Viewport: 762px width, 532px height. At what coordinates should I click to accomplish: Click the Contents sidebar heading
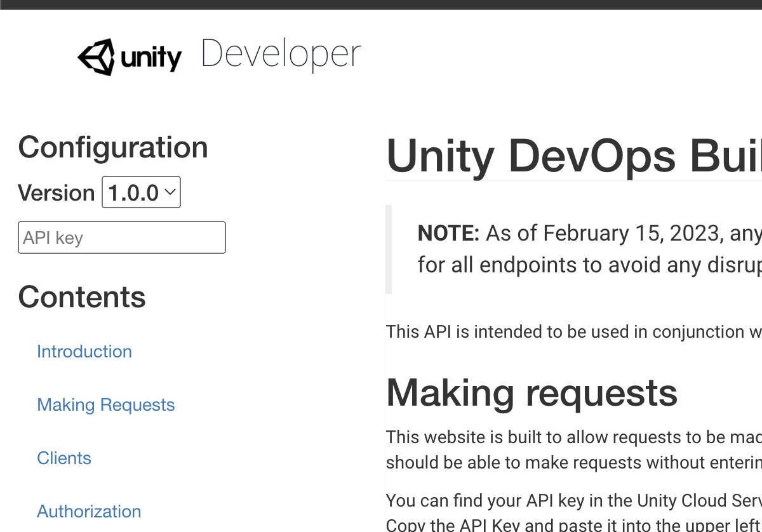pyautogui.click(x=82, y=297)
